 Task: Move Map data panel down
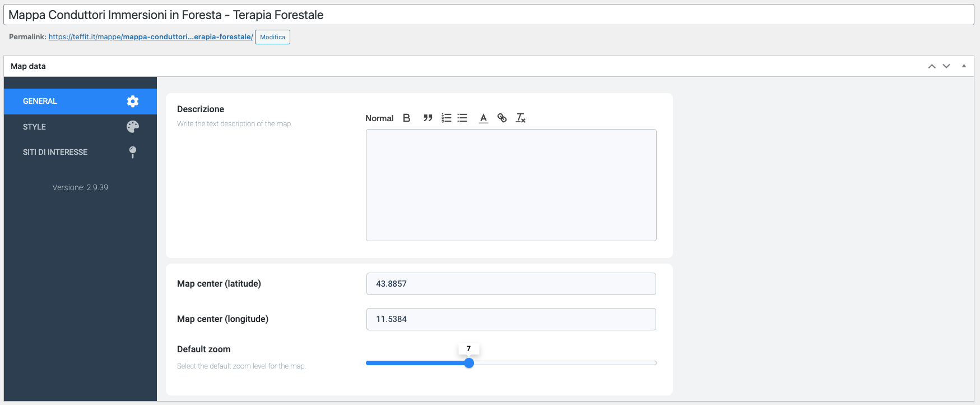[x=946, y=66]
